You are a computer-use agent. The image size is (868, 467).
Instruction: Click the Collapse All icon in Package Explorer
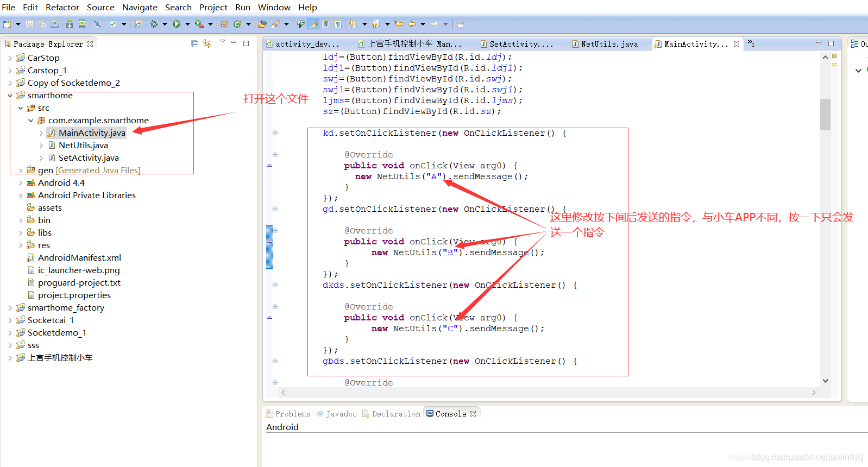[x=195, y=43]
